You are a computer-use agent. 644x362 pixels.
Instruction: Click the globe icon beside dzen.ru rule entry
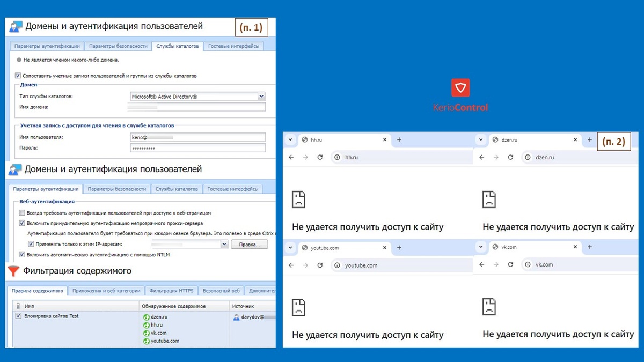click(x=146, y=317)
